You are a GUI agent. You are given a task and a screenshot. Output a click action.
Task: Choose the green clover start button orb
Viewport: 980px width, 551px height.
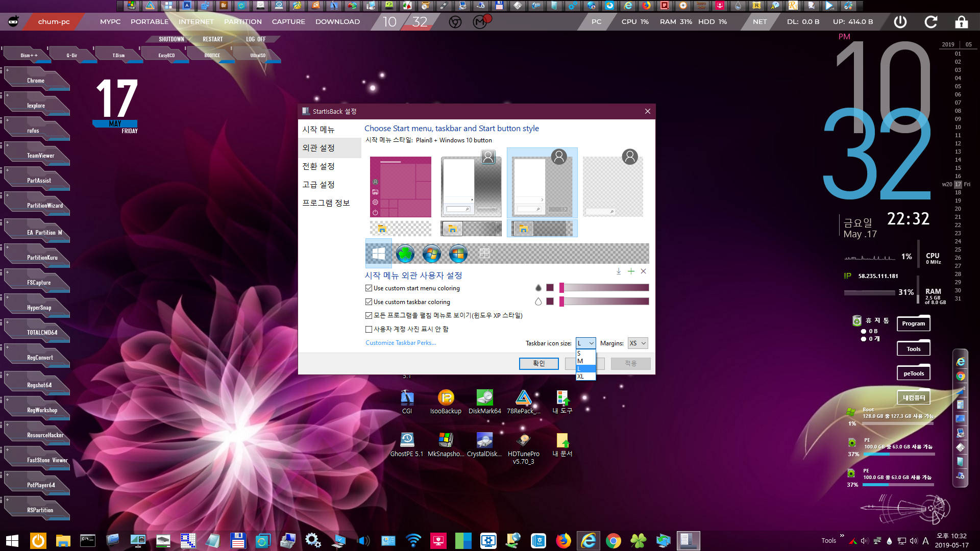click(405, 254)
